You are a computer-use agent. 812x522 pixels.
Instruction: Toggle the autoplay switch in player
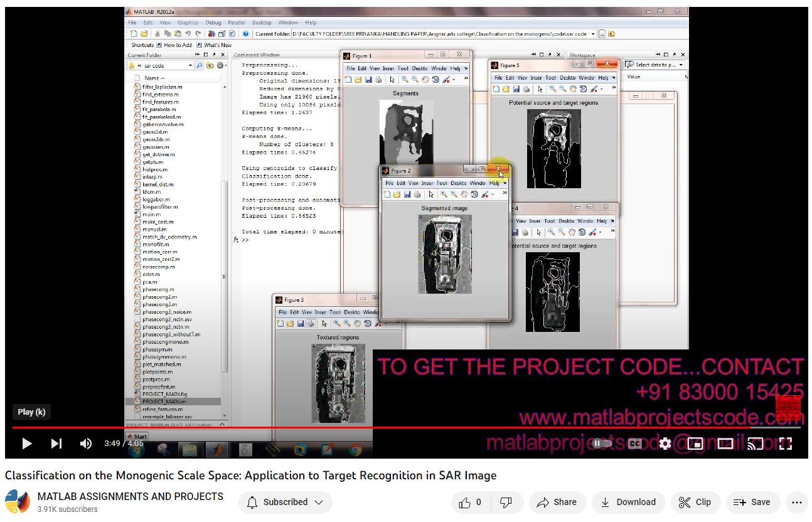tap(602, 444)
